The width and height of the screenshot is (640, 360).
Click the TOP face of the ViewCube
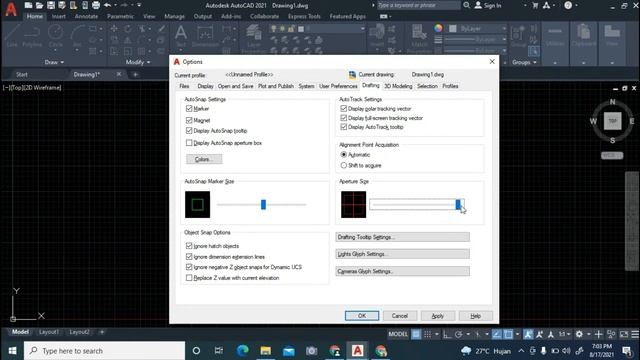pyautogui.click(x=612, y=121)
